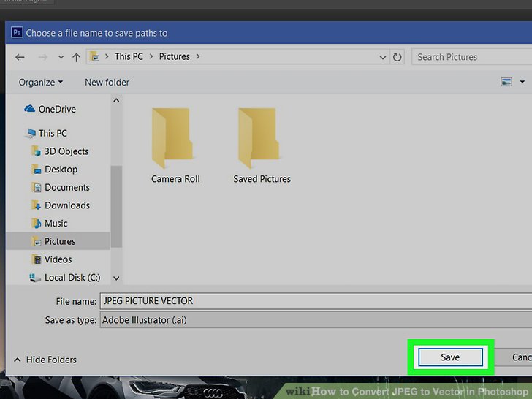
Task: Click the Videos filmstrip icon
Action: pos(37,259)
